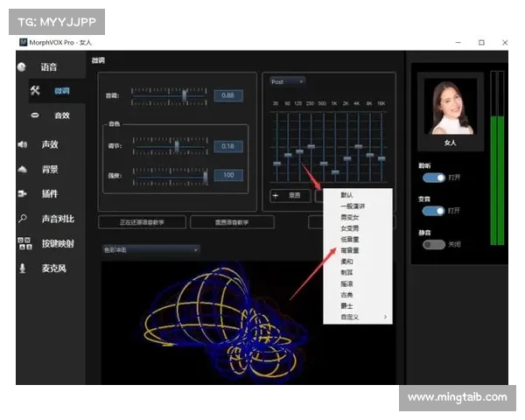Click the 音调 pitch slider handle
525x420 pixels.
coord(184,95)
